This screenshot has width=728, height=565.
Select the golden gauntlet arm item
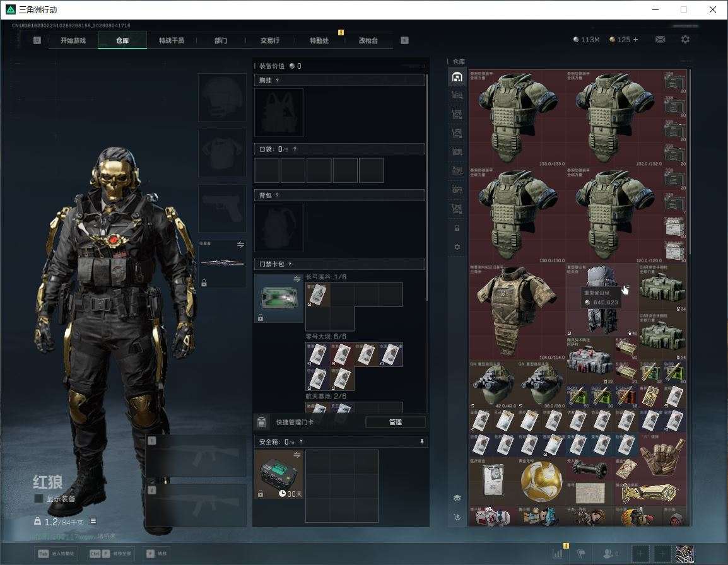650,494
